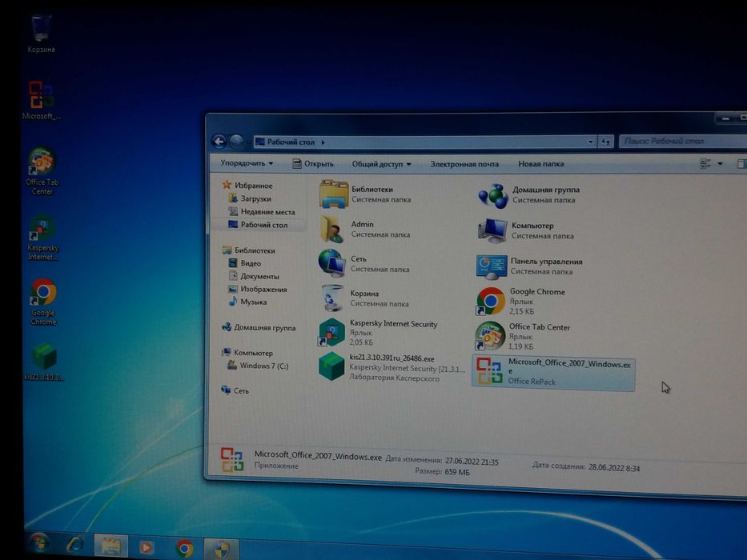Select Музыка library in navigation pane
This screenshot has height=560, width=747.
click(247, 302)
